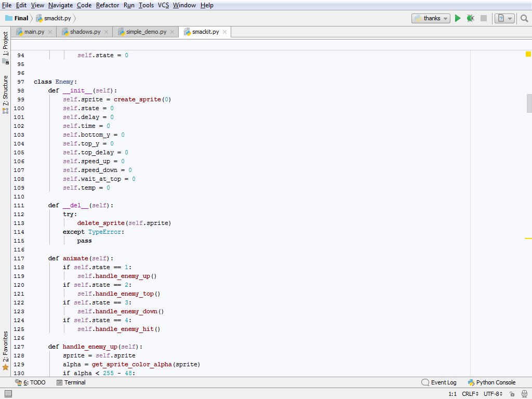Click 'create_sprite' call on line 99
This screenshot has width=532, height=399.
(x=137, y=99)
